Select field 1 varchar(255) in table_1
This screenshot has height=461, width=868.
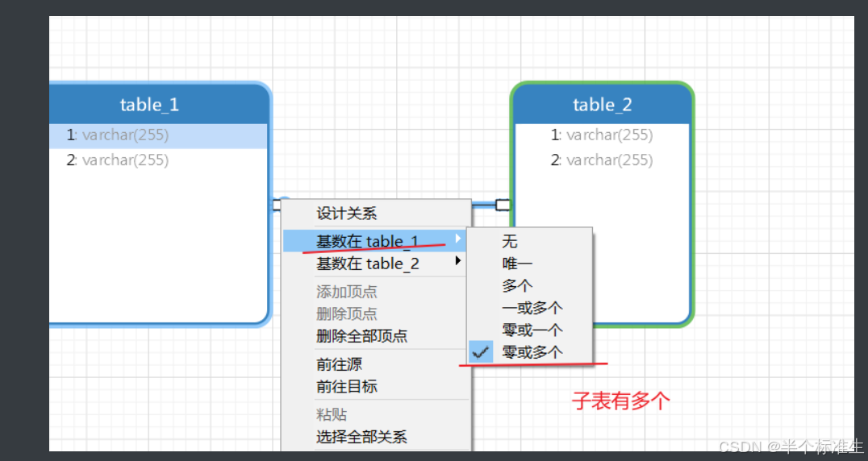pos(158,135)
